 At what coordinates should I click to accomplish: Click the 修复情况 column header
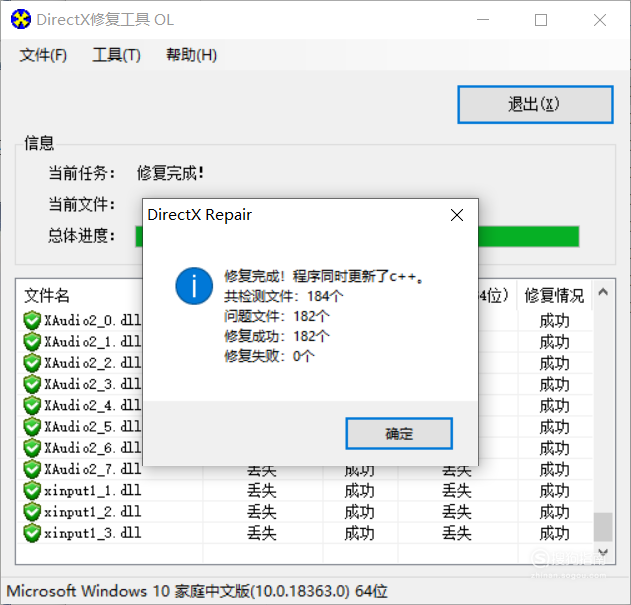554,296
